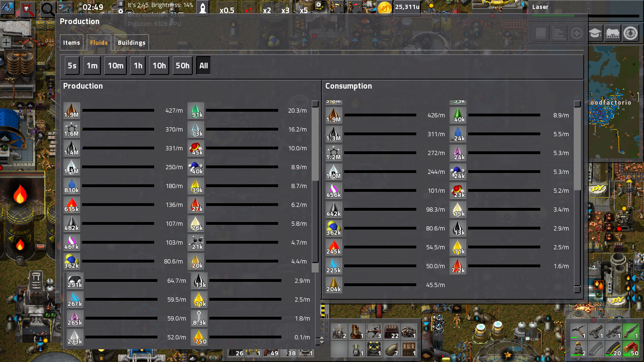
Task: Set game speed to x1
Action: coord(248,10)
